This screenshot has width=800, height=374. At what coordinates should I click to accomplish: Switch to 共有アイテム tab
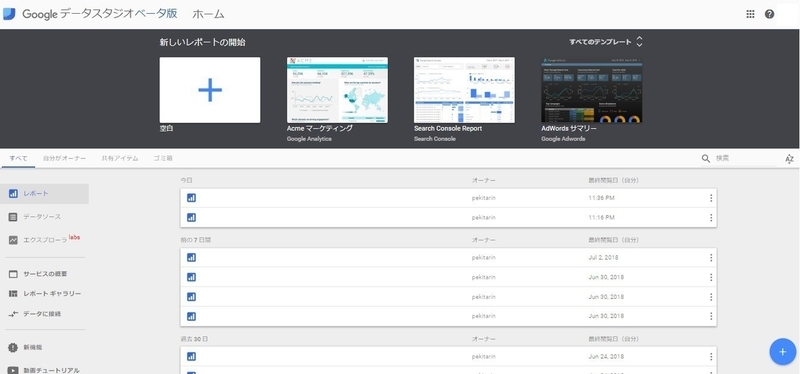coord(119,158)
